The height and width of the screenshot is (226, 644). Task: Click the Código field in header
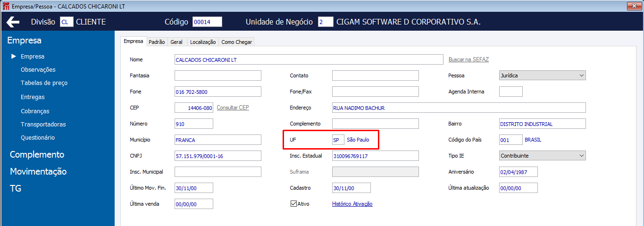coord(208,22)
